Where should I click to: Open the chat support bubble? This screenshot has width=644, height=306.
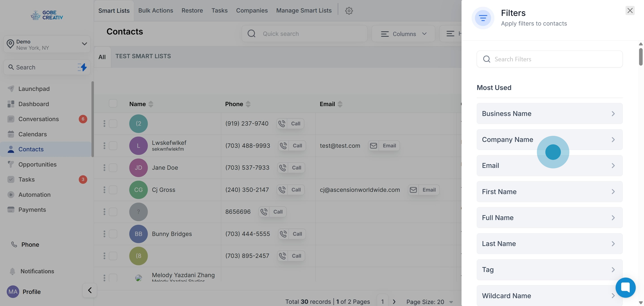pos(625,287)
